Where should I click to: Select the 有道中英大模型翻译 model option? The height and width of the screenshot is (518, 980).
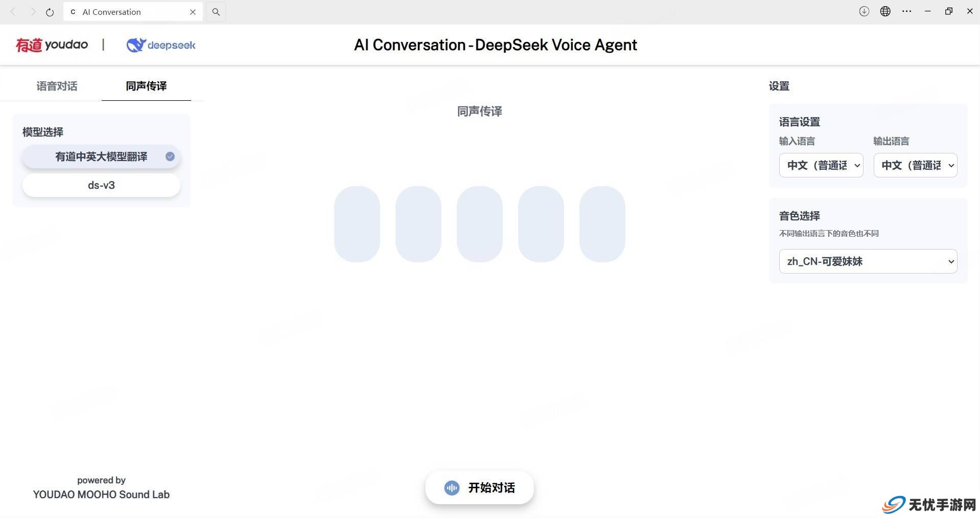101,156
